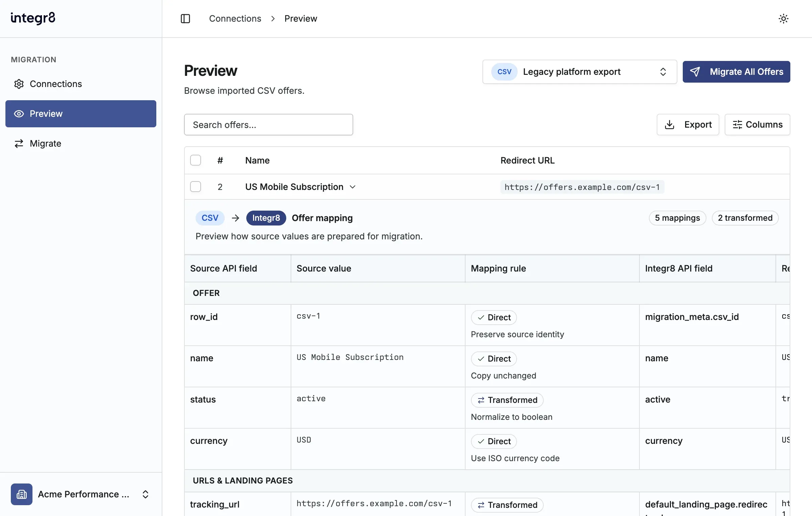
Task: Open the Legacy platform export dropdown
Action: [580, 72]
